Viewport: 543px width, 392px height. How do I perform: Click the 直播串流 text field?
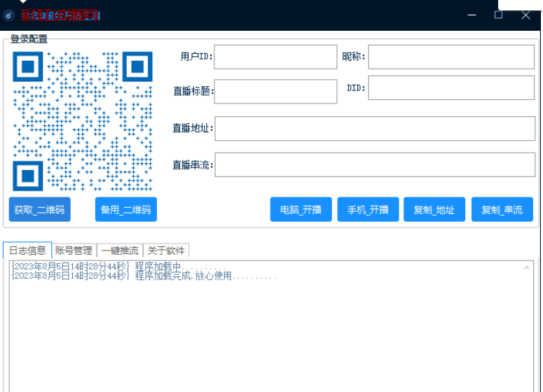(375, 164)
